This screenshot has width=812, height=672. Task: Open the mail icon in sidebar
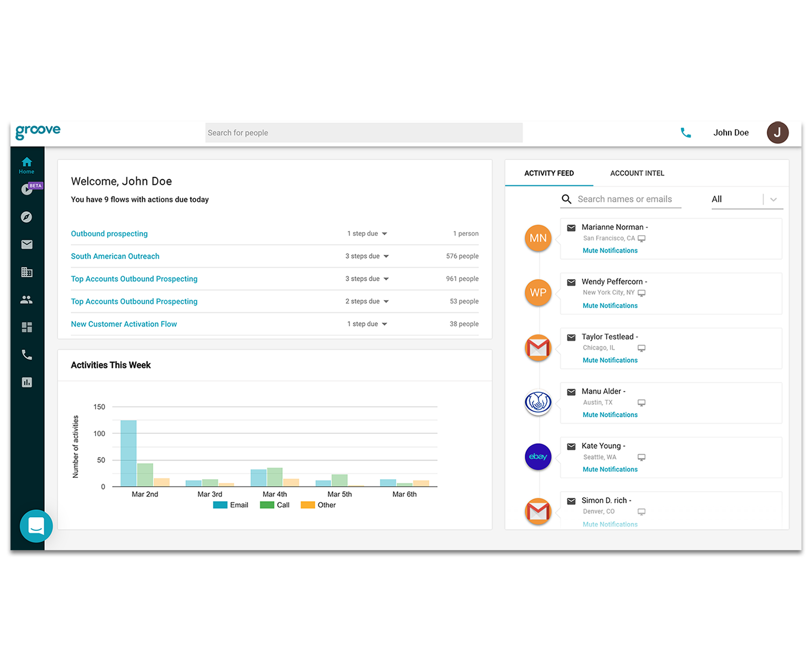pos(27,245)
